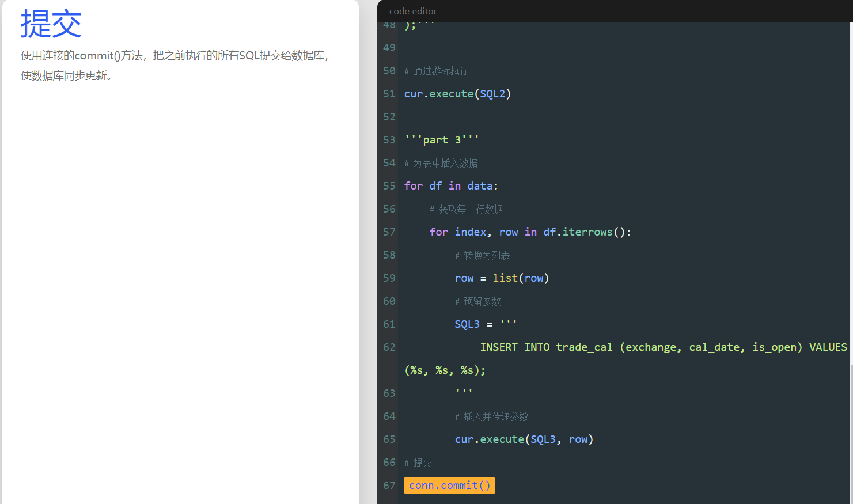The image size is (853, 504).
Task: Click the cur.execute(SQL3, row) line
Action: pos(524,439)
